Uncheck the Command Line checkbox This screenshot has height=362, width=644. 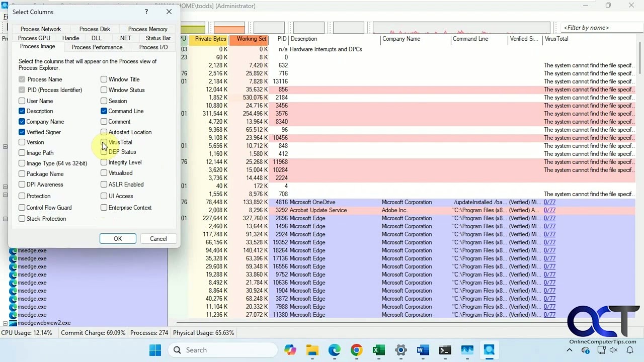[x=104, y=111]
